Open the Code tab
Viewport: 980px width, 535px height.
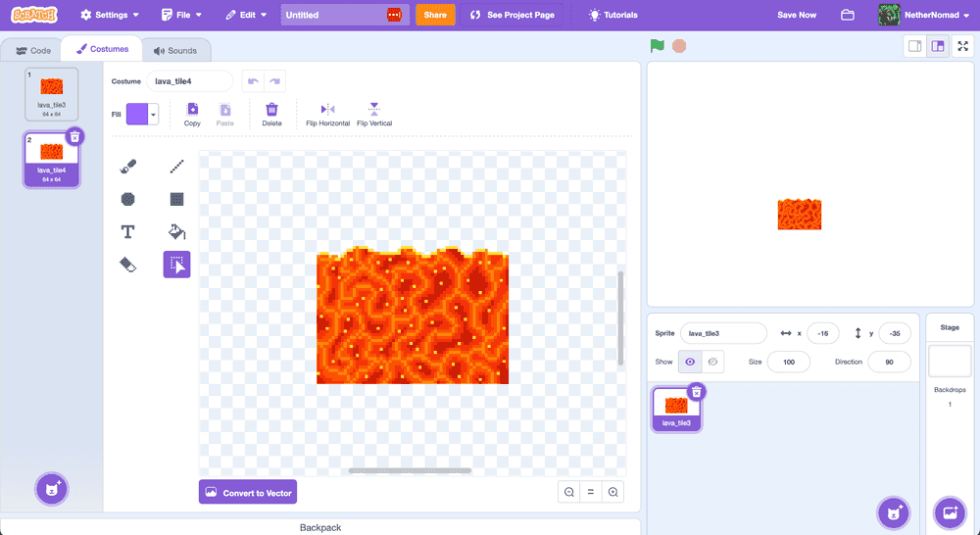pyautogui.click(x=33, y=50)
